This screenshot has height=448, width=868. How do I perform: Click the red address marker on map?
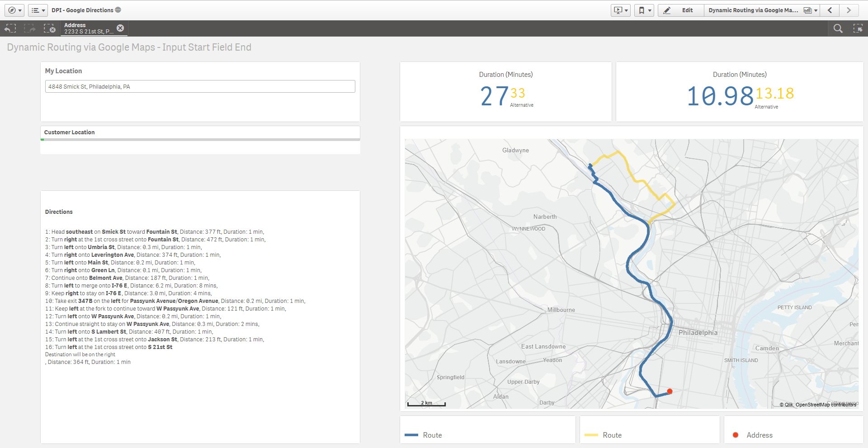[x=670, y=391]
